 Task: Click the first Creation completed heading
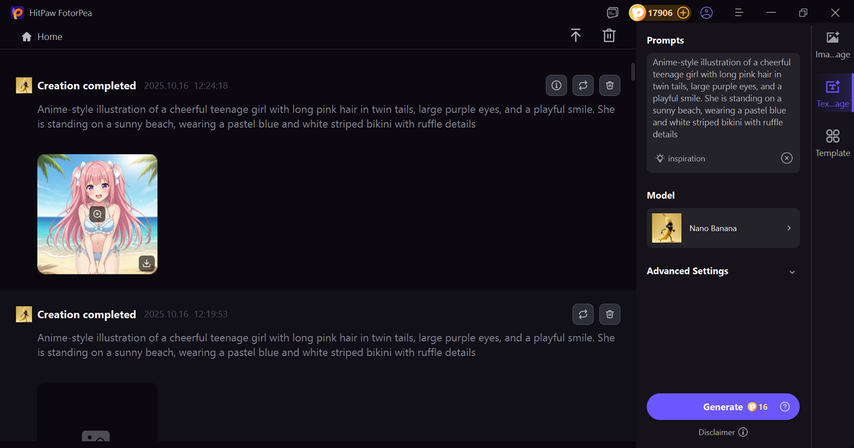pyautogui.click(x=87, y=85)
